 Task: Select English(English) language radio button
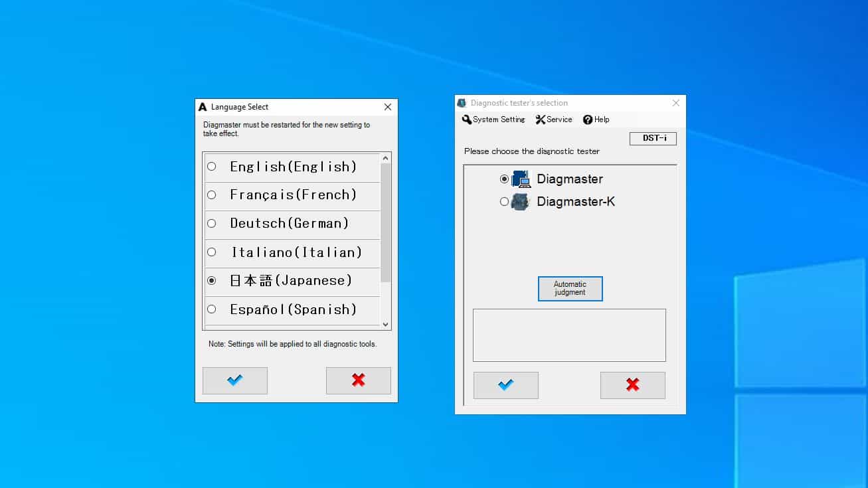(211, 167)
